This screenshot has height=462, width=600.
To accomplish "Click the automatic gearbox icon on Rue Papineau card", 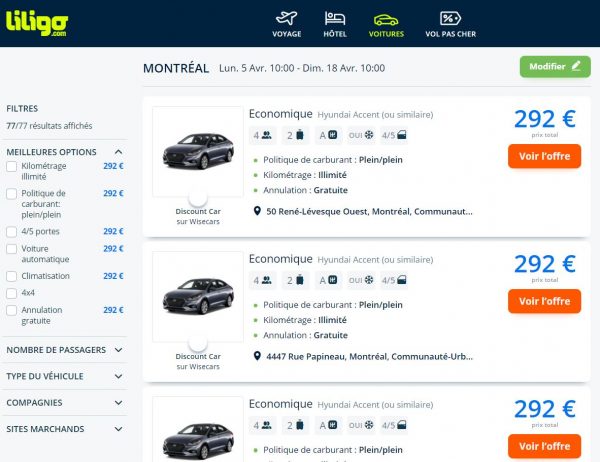I will coord(328,280).
